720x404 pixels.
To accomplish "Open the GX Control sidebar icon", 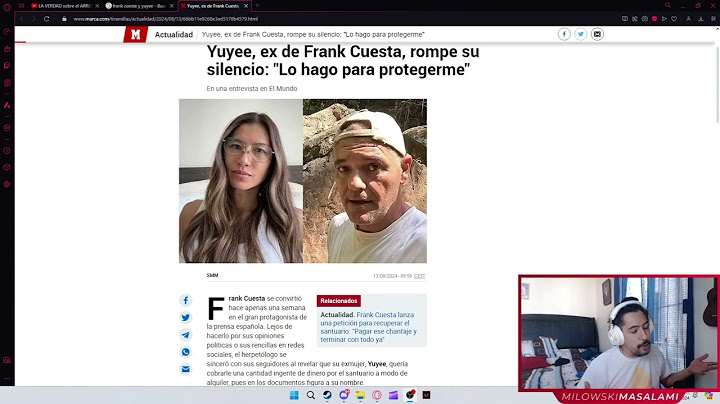I will (7, 32).
